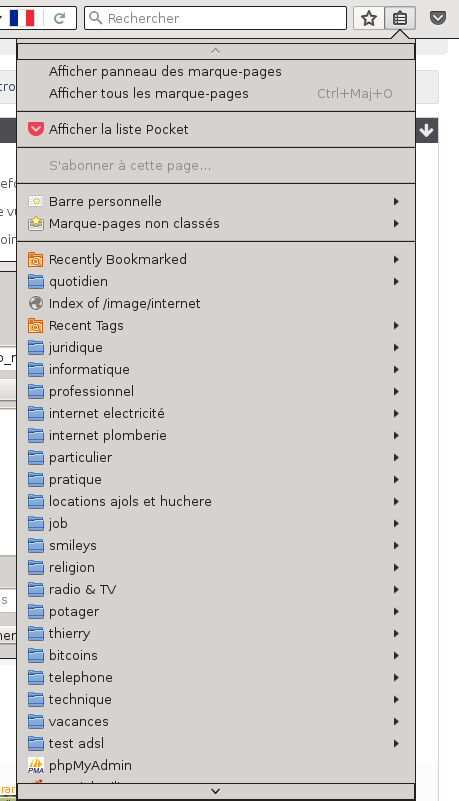Select Afficher tous les marque-pages
This screenshot has height=801, width=459.
[x=216, y=93]
